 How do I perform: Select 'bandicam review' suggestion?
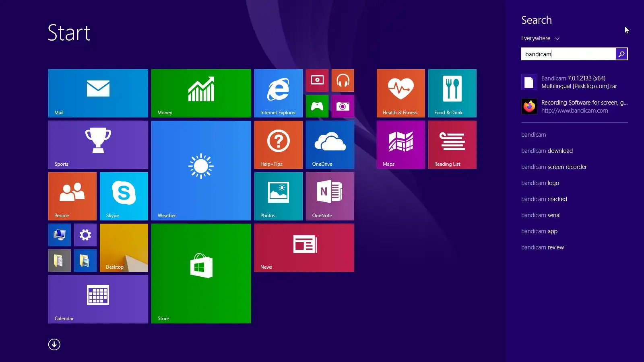543,247
